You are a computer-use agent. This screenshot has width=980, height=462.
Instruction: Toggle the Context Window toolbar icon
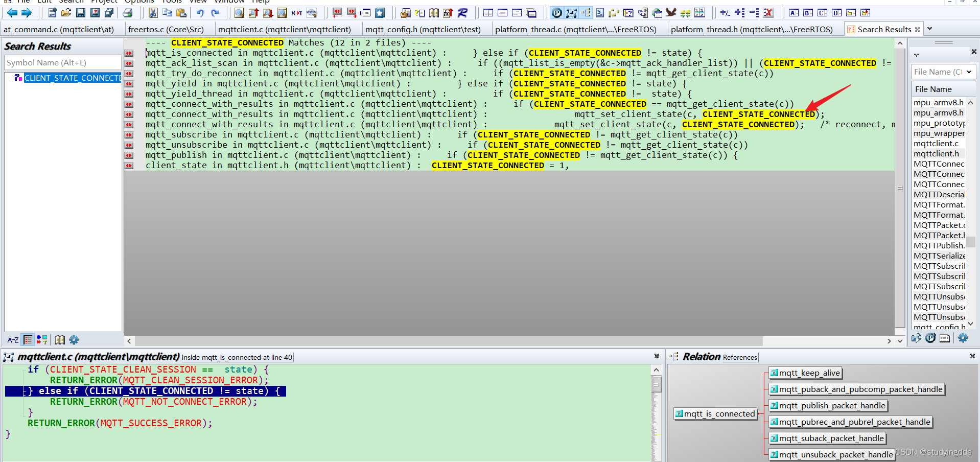pos(571,13)
